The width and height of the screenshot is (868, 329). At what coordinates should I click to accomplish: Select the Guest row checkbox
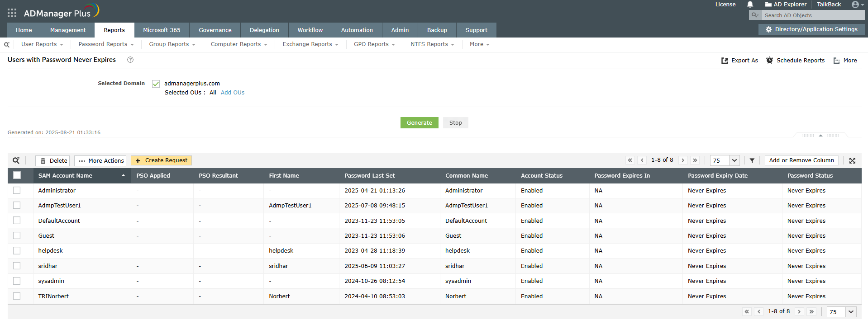(17, 235)
